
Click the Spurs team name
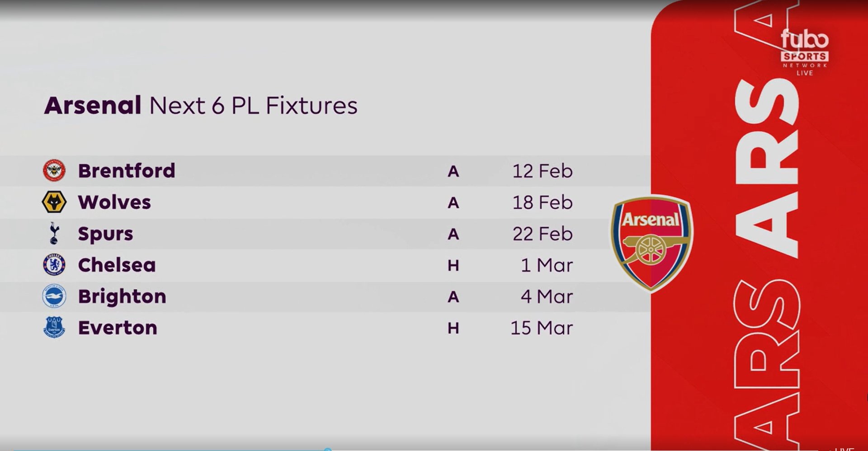coord(105,234)
